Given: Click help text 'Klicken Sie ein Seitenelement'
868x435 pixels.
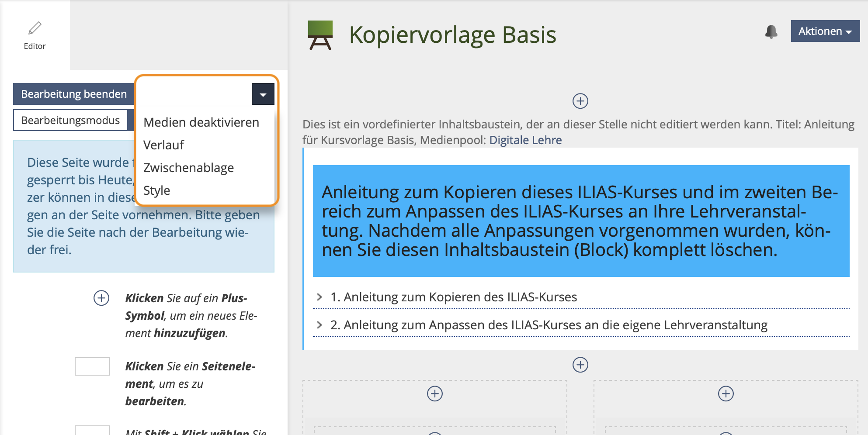Looking at the screenshot, I should 190,375.
